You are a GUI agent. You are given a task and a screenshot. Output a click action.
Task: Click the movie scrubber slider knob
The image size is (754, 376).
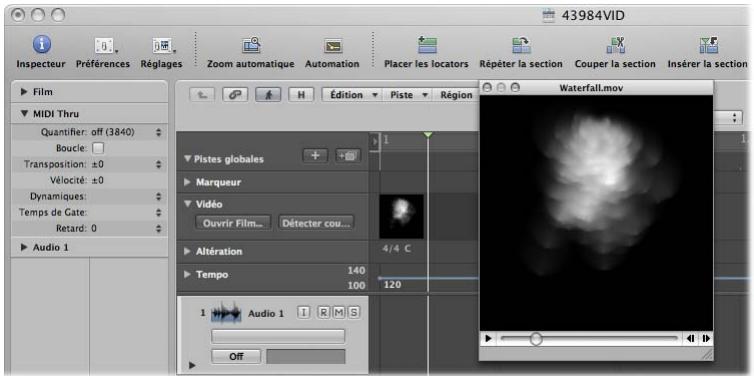536,339
